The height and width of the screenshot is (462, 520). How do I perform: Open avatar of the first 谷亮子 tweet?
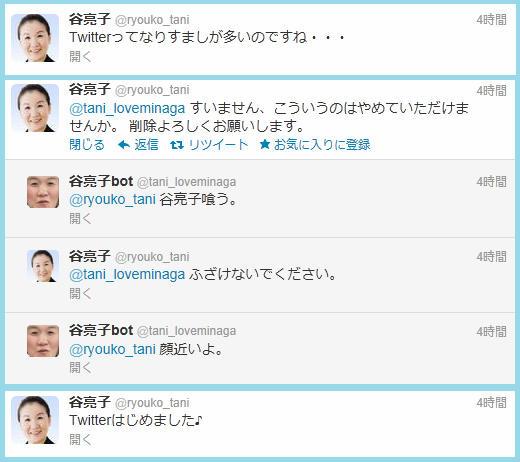click(35, 38)
